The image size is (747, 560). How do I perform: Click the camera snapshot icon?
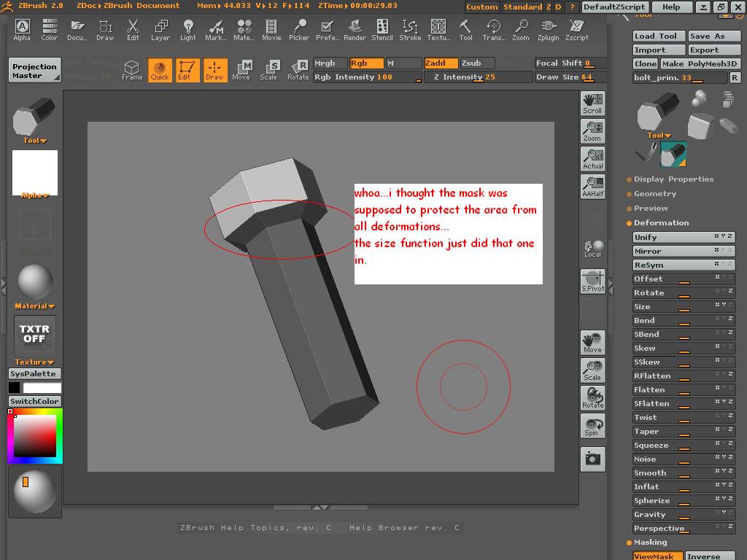[x=592, y=459]
